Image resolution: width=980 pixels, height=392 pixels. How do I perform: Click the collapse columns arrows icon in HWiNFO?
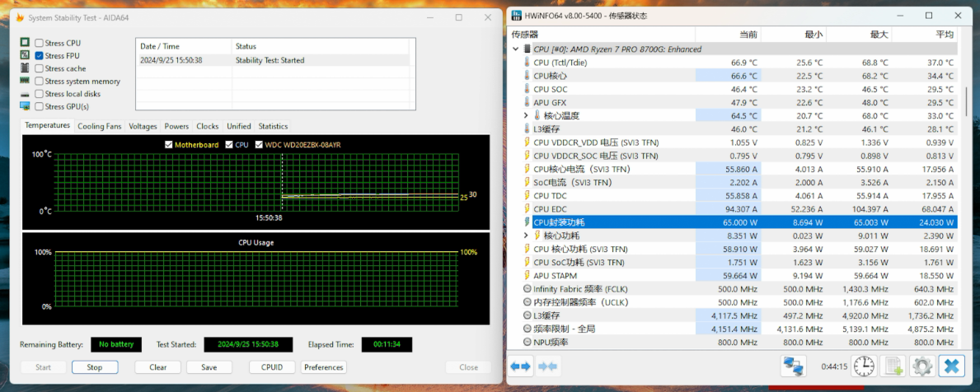pos(548,366)
